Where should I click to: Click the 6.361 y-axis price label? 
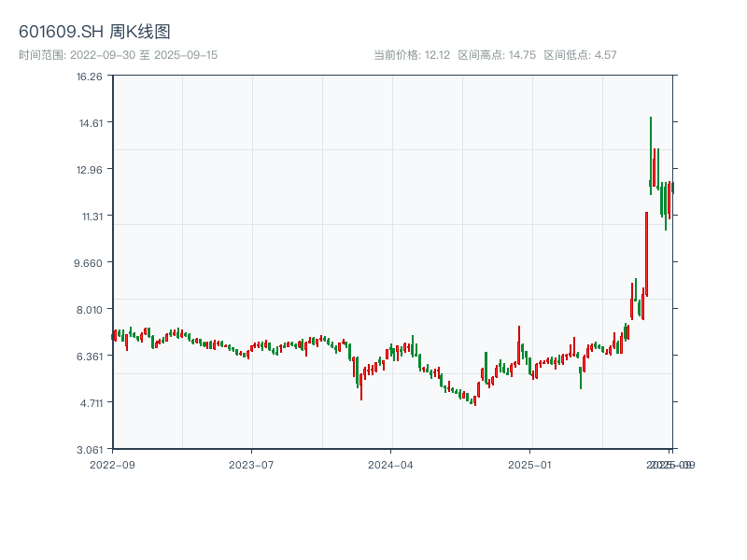tap(90, 357)
